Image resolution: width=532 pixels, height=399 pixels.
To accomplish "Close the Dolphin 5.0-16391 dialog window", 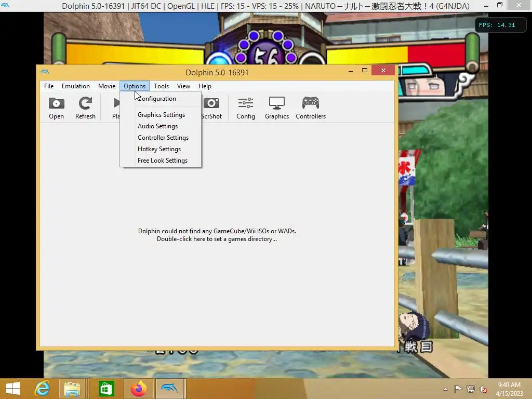I will (x=383, y=70).
